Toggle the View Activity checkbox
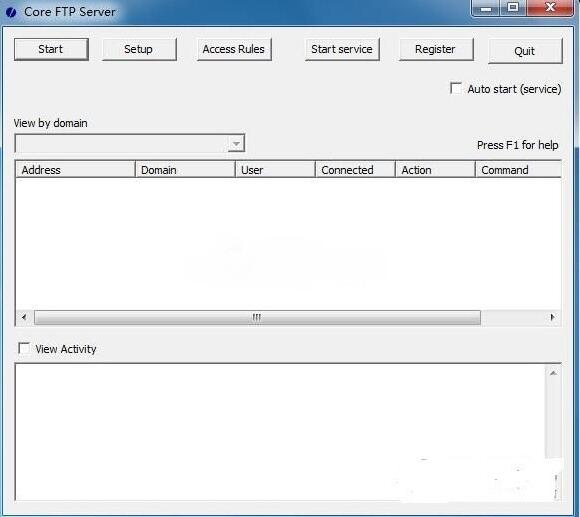 pyautogui.click(x=24, y=348)
